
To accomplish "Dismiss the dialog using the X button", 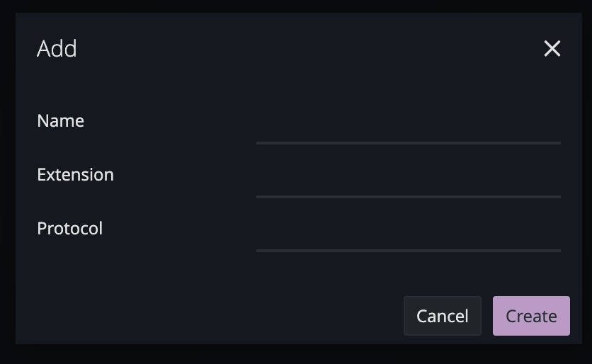I will tap(552, 48).
